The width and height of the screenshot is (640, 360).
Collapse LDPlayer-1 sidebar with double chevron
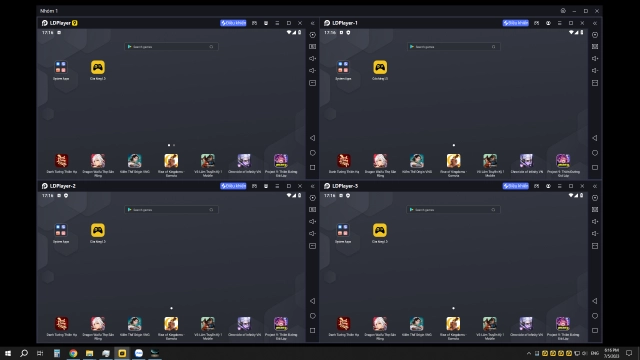[x=595, y=23]
